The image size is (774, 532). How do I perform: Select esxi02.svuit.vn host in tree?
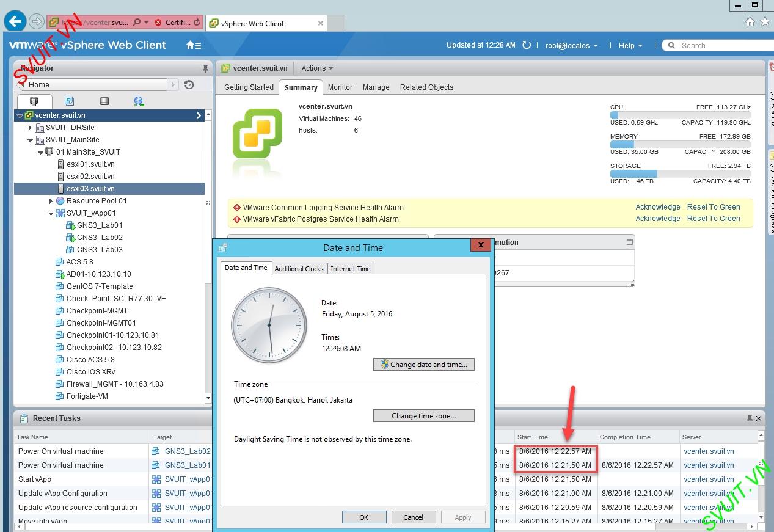(90, 177)
